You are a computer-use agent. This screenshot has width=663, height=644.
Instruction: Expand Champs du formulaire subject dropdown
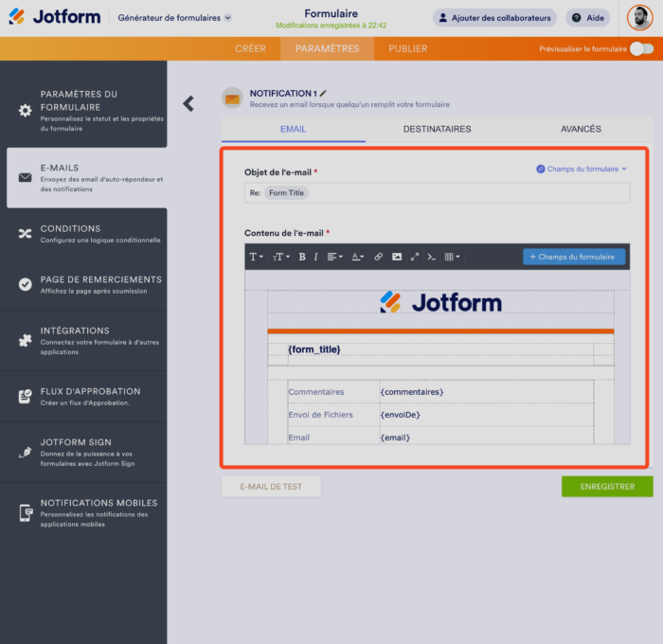click(582, 169)
